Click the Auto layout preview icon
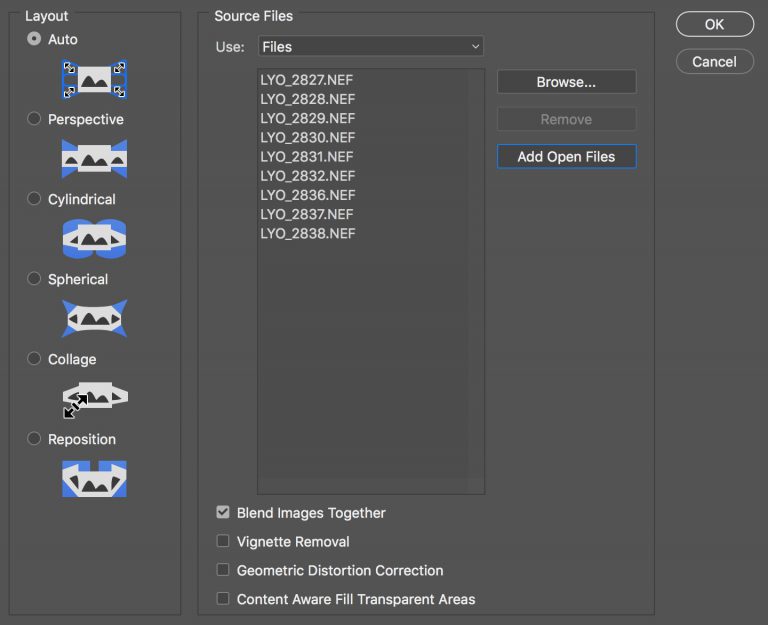Viewport: 768px width, 625px height. [x=95, y=79]
